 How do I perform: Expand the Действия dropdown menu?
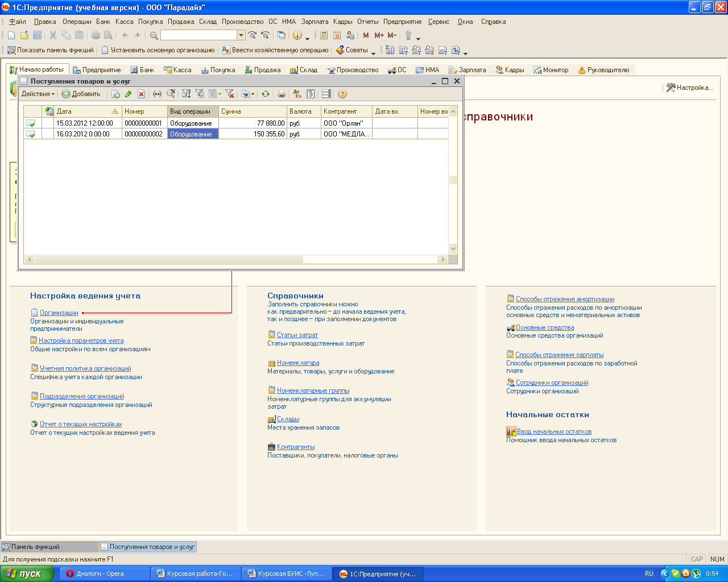click(x=38, y=94)
